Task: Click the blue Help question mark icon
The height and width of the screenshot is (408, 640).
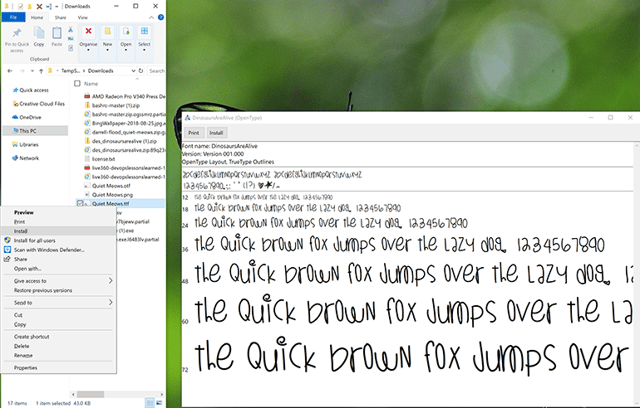Action: [x=161, y=17]
